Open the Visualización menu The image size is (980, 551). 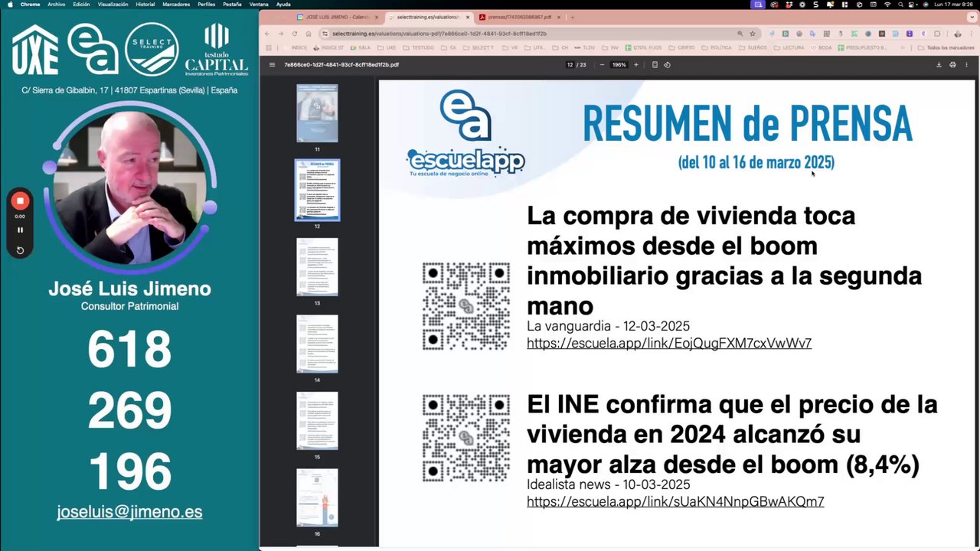pyautogui.click(x=113, y=5)
